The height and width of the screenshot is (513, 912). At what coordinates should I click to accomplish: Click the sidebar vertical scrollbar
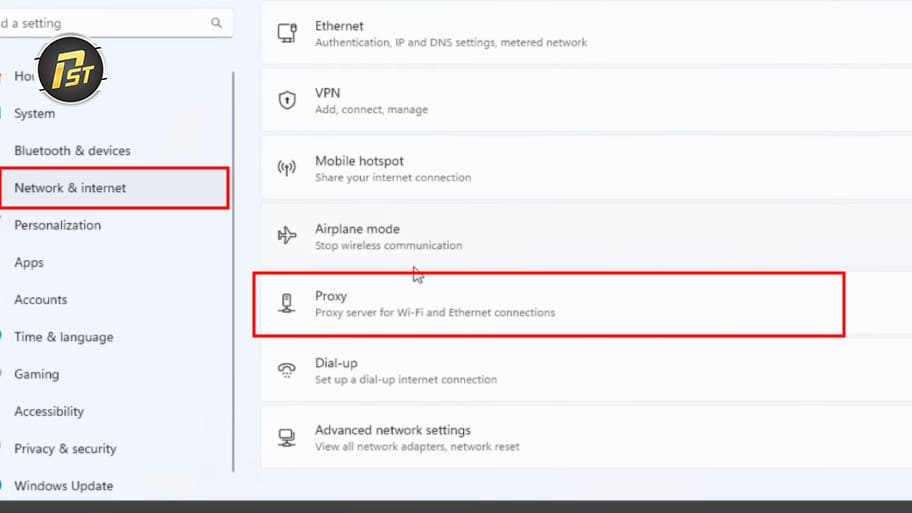click(x=233, y=272)
